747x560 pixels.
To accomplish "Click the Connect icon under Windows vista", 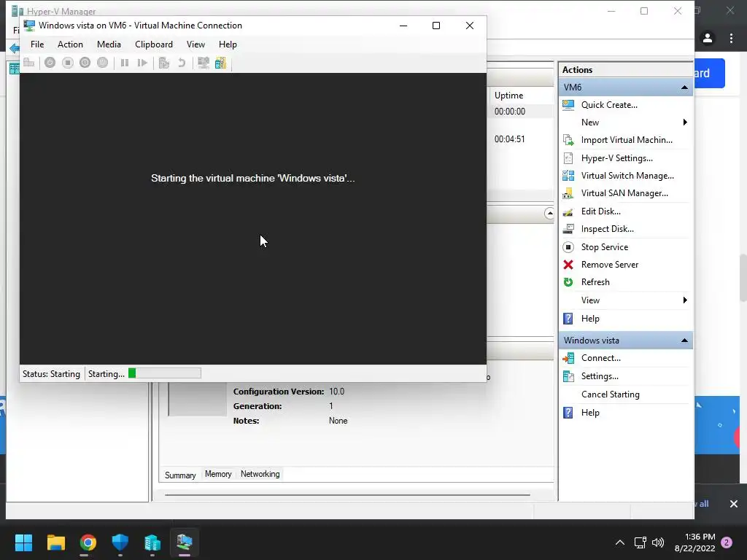I will pyautogui.click(x=568, y=358).
